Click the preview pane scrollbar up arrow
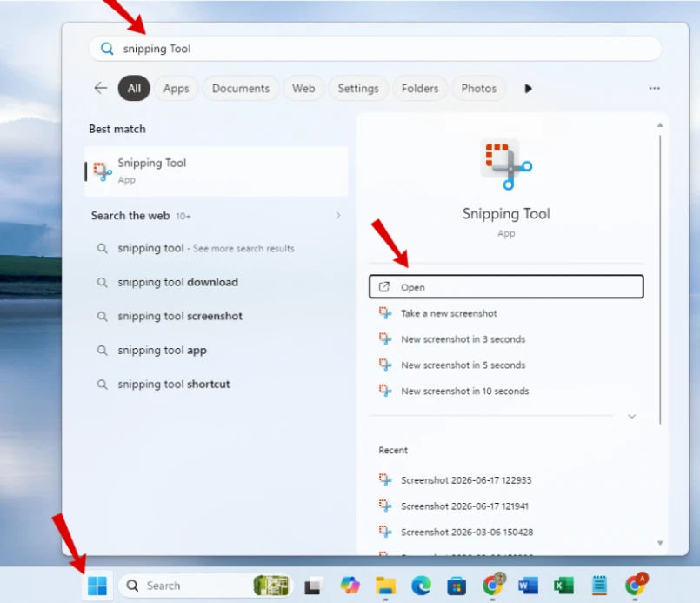Screen dimensions: 700x603 (x=660, y=125)
